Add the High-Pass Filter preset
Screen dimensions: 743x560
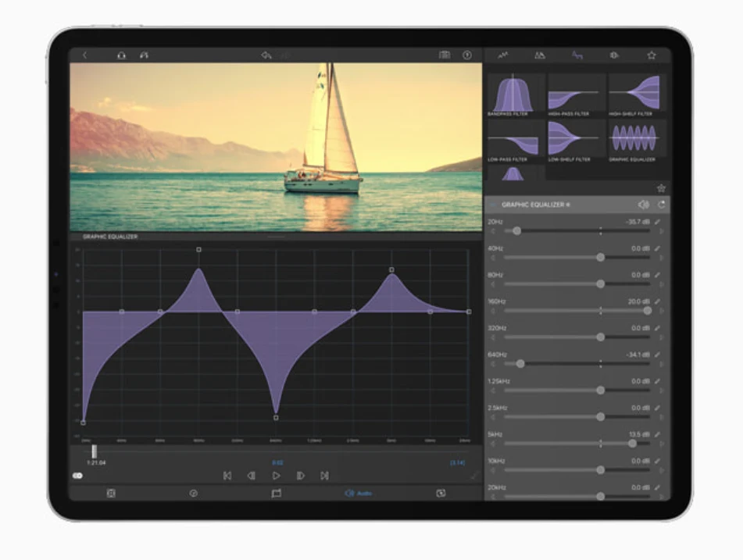coord(576,93)
